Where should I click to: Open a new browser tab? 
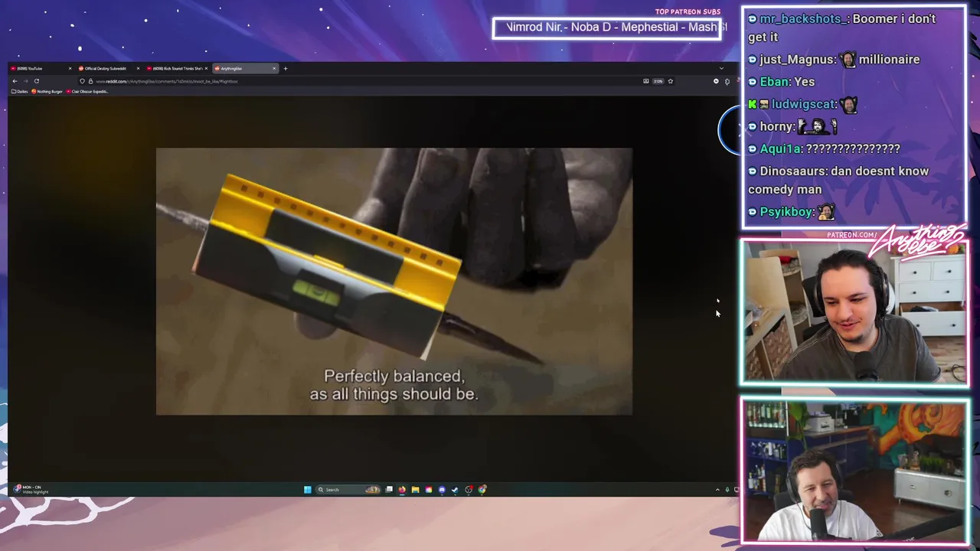286,68
